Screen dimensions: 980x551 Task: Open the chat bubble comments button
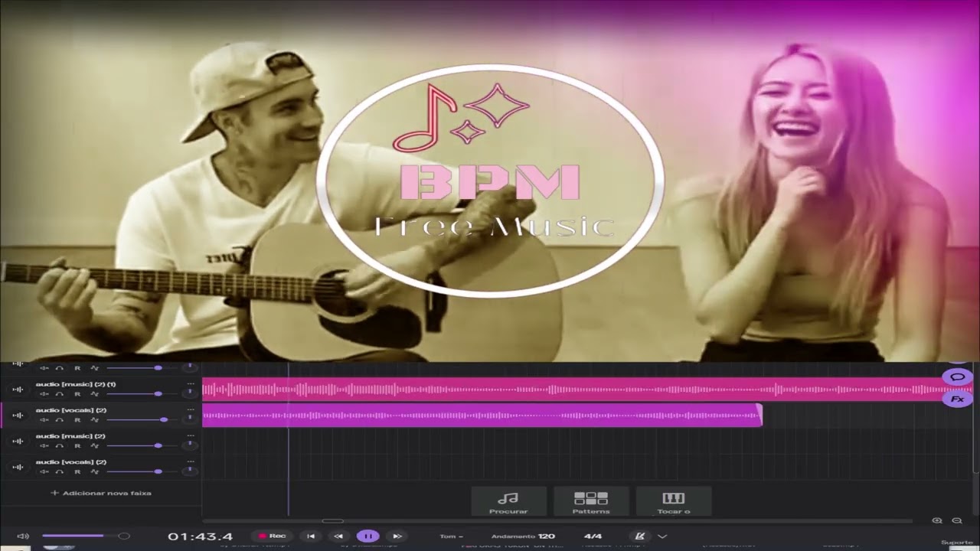957,377
